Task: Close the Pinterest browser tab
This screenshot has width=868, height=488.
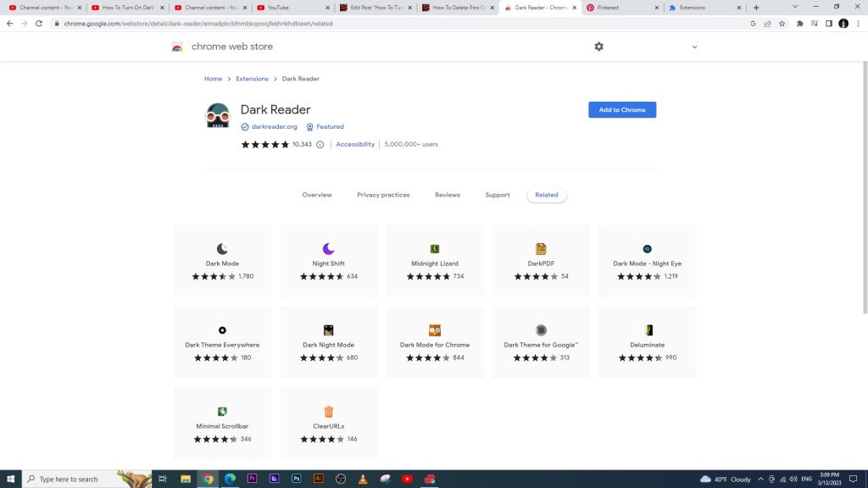Action: pyautogui.click(x=657, y=8)
